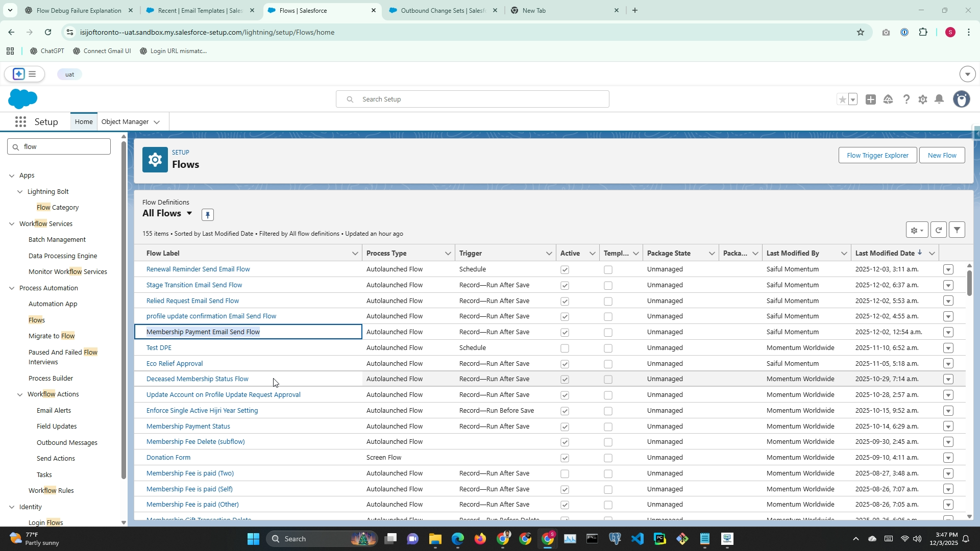Switch to the Object Manager tab
This screenshot has height=551, width=980.
pyautogui.click(x=125, y=122)
